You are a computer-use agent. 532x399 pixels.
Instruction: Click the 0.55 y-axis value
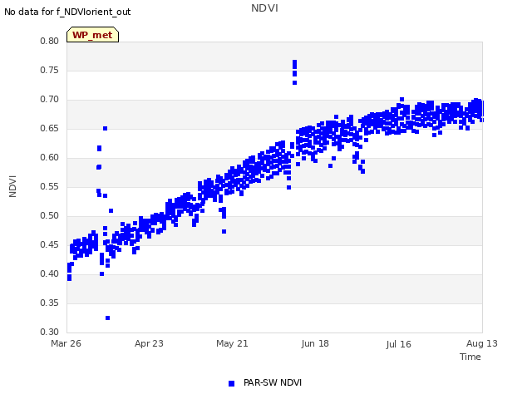tap(50, 186)
